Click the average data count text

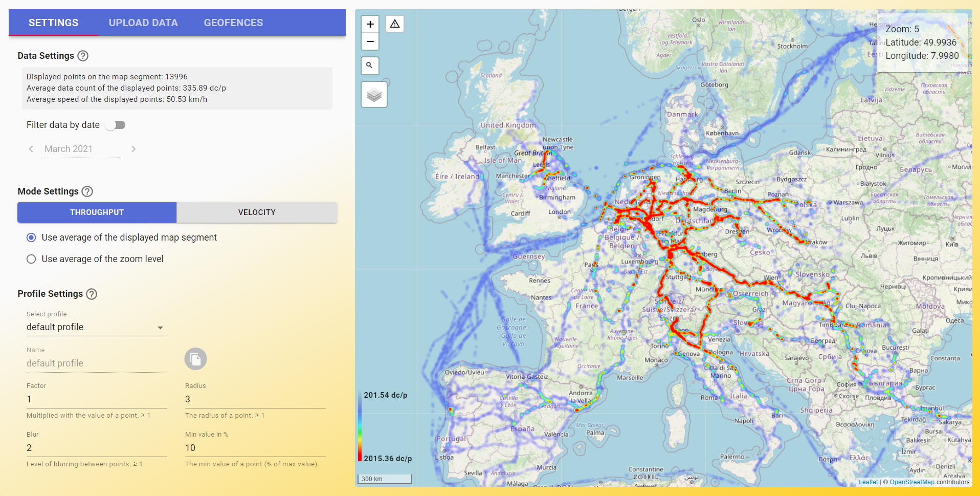[x=126, y=88]
